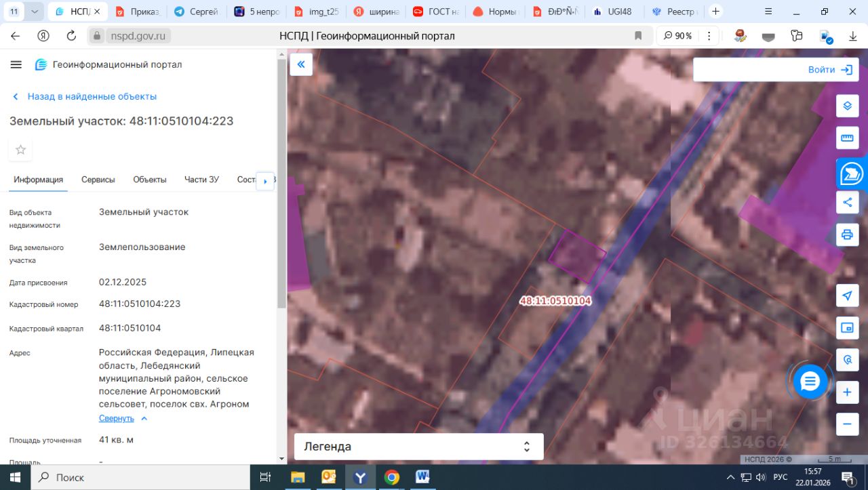Open Google Chrome from taskbar
This screenshot has width=868, height=490.
click(x=391, y=477)
